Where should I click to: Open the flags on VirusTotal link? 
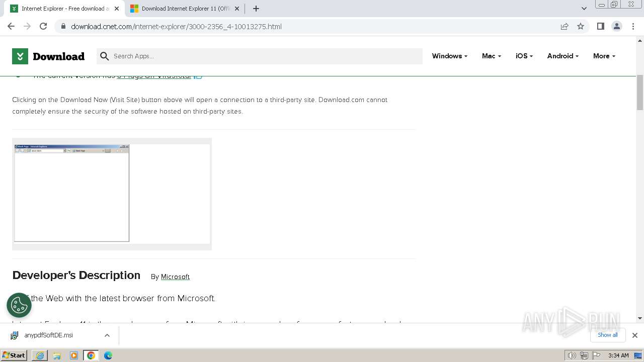pos(154,76)
